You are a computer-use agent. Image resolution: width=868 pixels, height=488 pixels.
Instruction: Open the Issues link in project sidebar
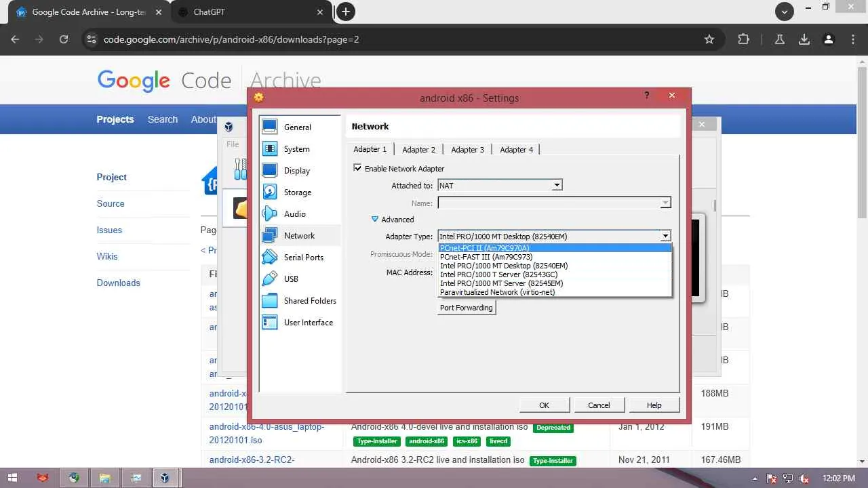(109, 230)
